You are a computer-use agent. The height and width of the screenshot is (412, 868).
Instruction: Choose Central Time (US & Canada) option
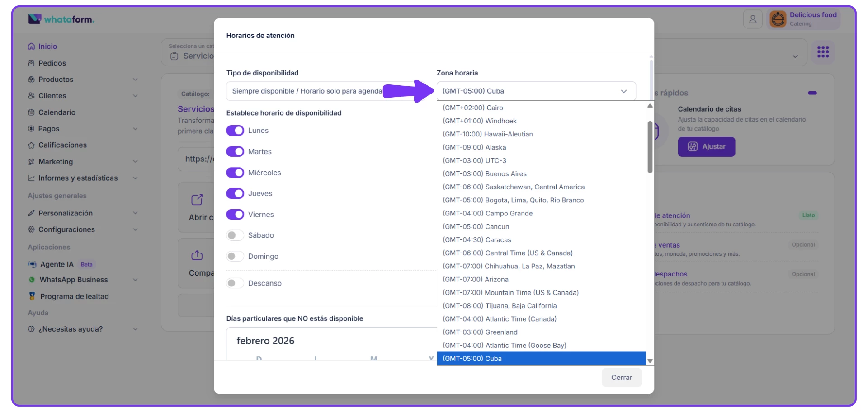click(507, 253)
